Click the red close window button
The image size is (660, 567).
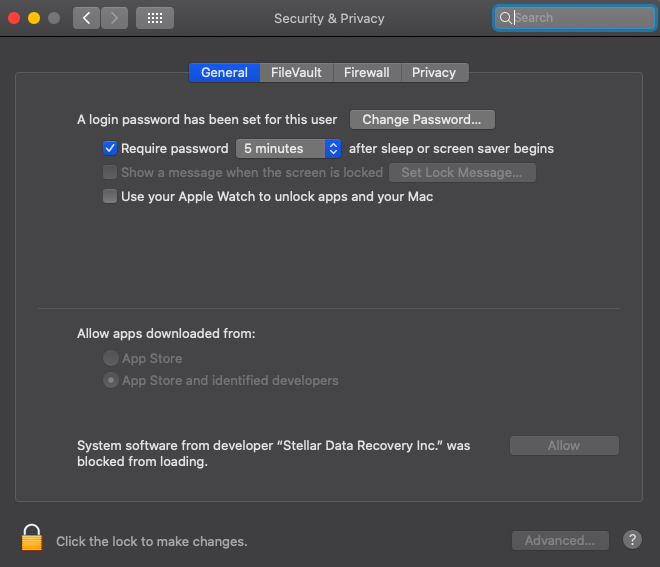[x=14, y=18]
